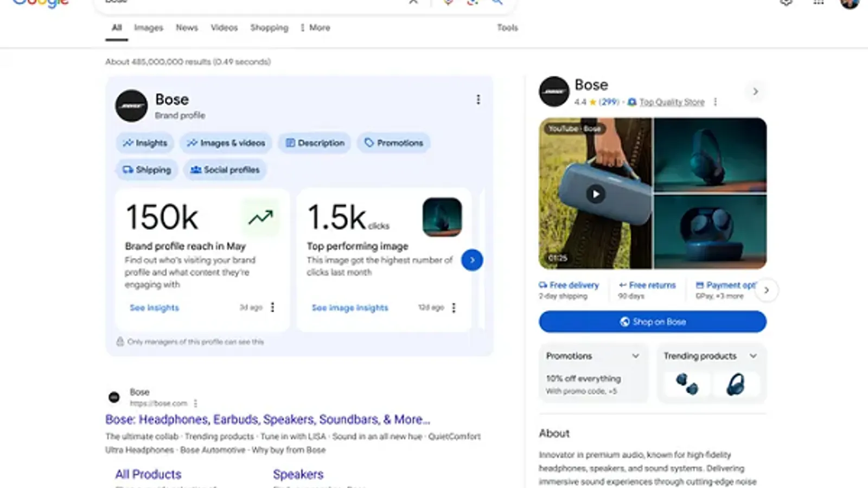Show more store info with right chevron

coord(766,290)
